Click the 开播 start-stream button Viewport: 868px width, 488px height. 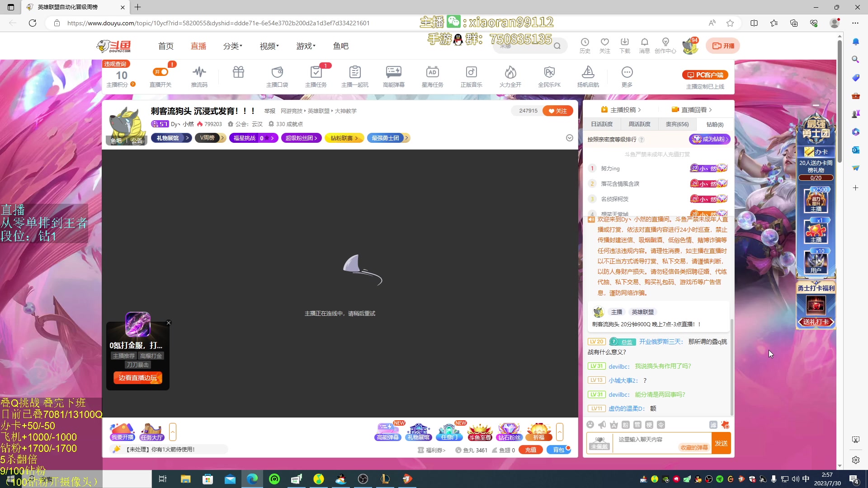[x=723, y=46]
